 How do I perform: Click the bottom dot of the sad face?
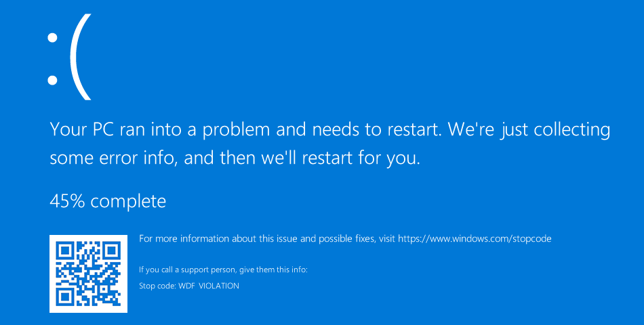point(52,80)
